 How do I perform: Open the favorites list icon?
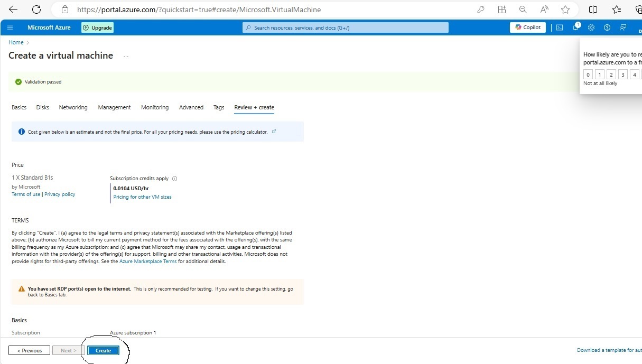coord(617,10)
